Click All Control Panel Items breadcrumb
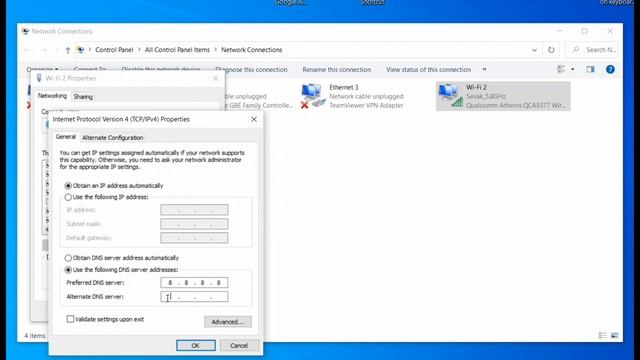The height and width of the screenshot is (360, 640). (x=177, y=50)
